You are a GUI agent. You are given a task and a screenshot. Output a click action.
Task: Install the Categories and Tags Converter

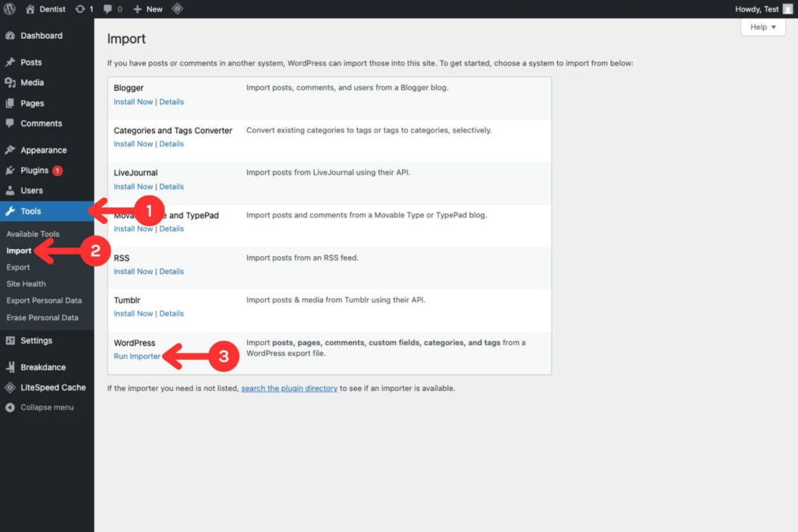point(133,144)
